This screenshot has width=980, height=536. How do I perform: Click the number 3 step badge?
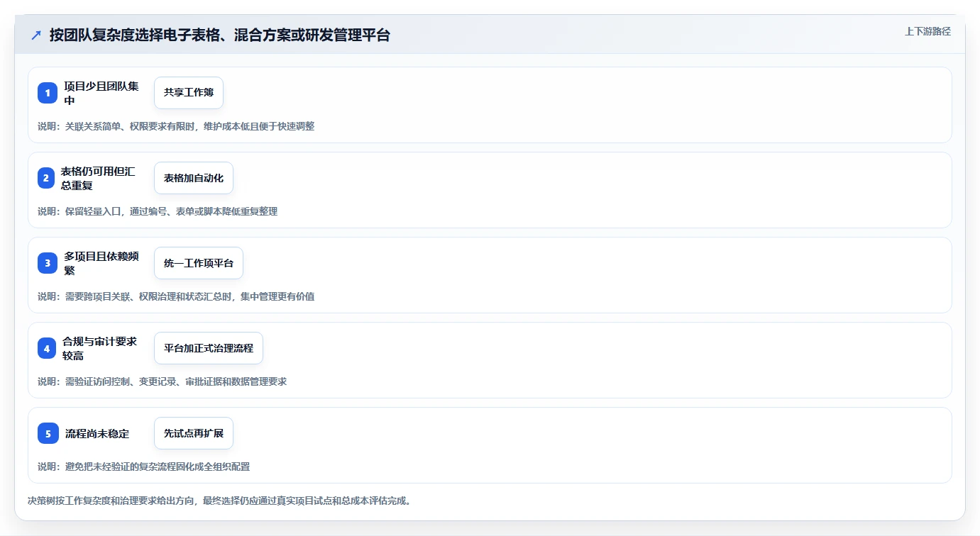(48, 263)
